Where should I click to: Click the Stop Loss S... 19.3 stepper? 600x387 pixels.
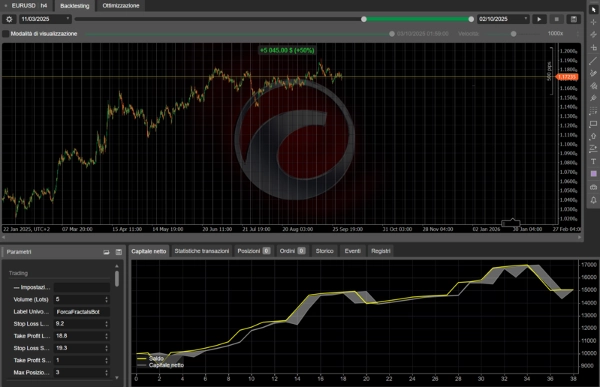(x=106, y=348)
